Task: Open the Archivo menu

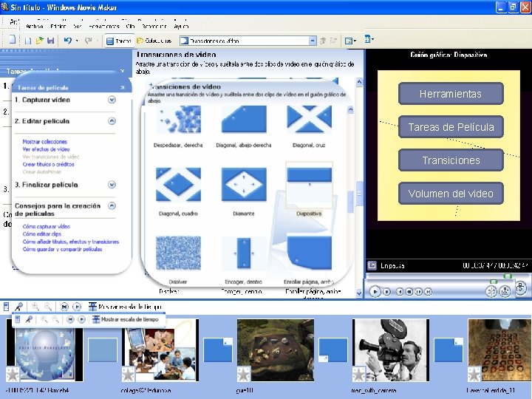Action: click(x=35, y=26)
